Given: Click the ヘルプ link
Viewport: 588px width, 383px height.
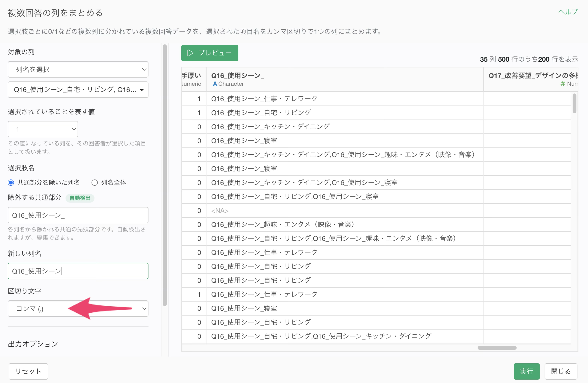Looking at the screenshot, I should (x=568, y=12).
